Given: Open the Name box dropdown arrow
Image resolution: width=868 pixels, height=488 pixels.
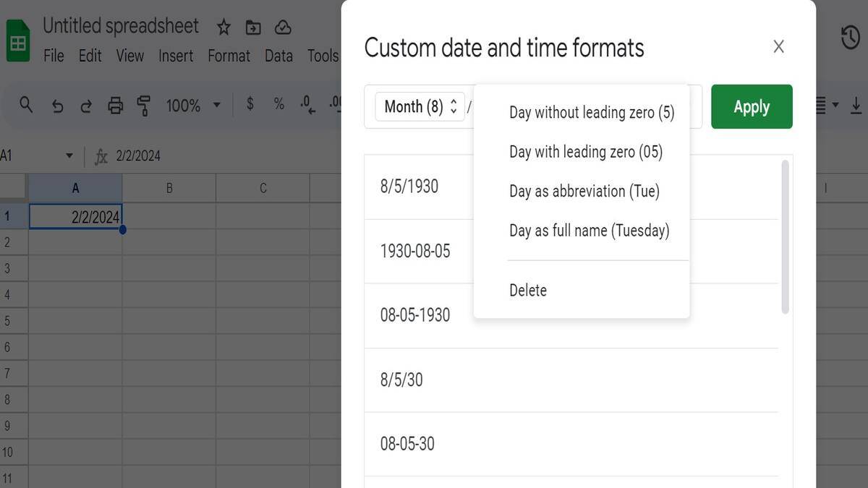Looking at the screenshot, I should tap(69, 155).
